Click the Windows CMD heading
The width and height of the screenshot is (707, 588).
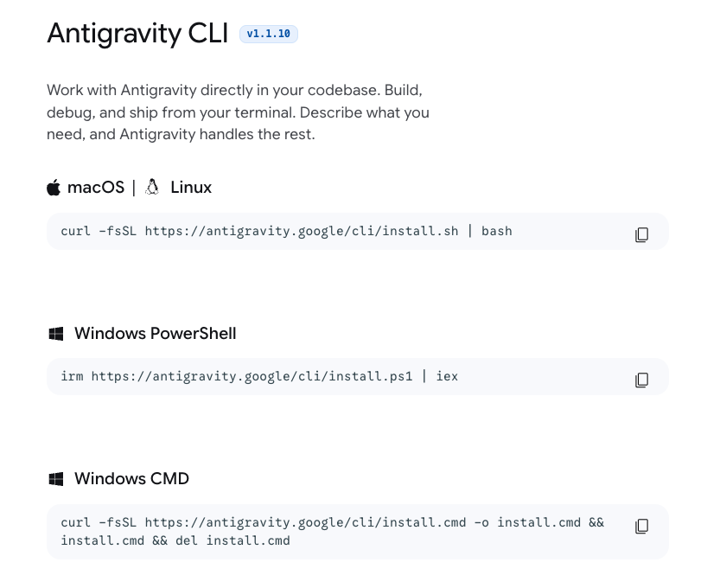[x=131, y=479]
